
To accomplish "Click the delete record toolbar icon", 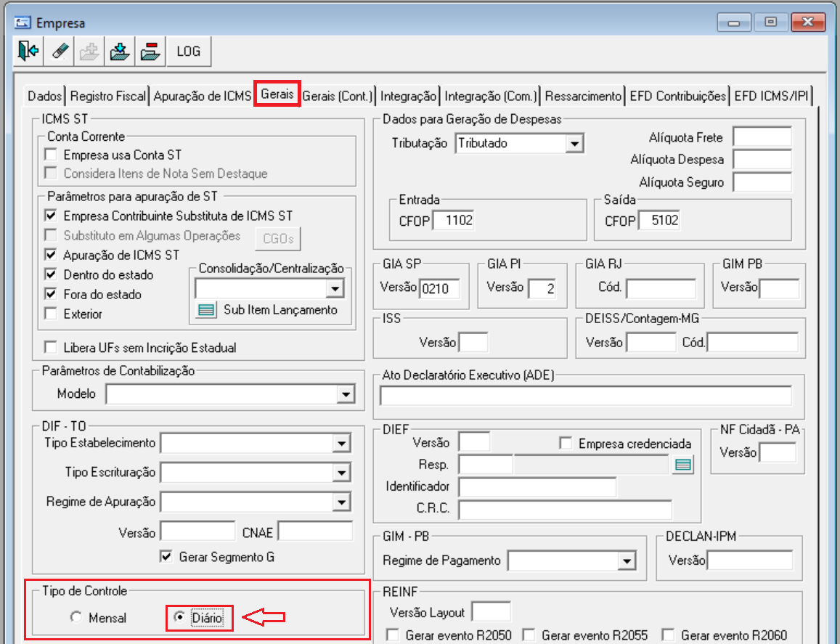I will click(150, 52).
